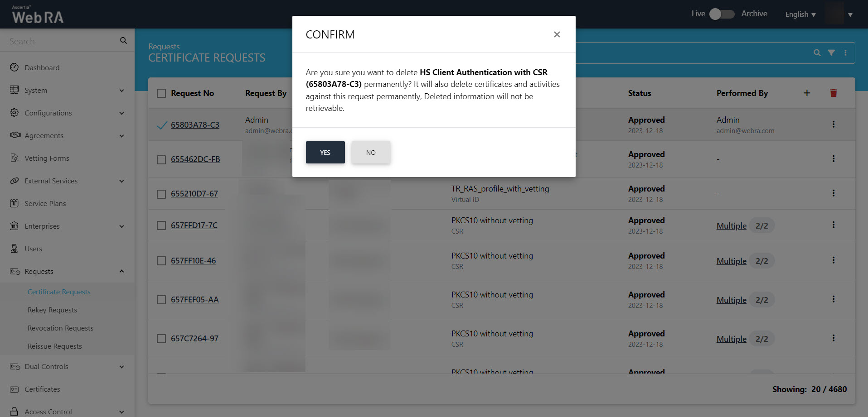The width and height of the screenshot is (868, 417).
Task: Check the box for request 655462DC-FB
Action: tap(161, 160)
